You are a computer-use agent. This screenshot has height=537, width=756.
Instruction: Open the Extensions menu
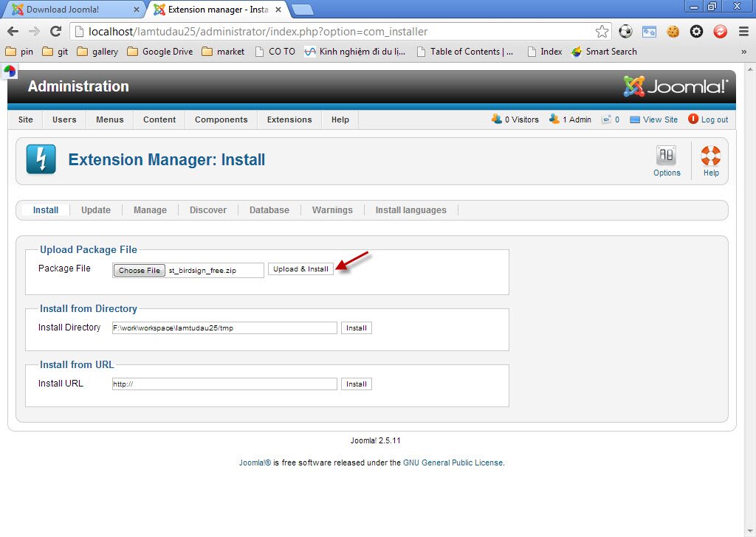tap(289, 119)
